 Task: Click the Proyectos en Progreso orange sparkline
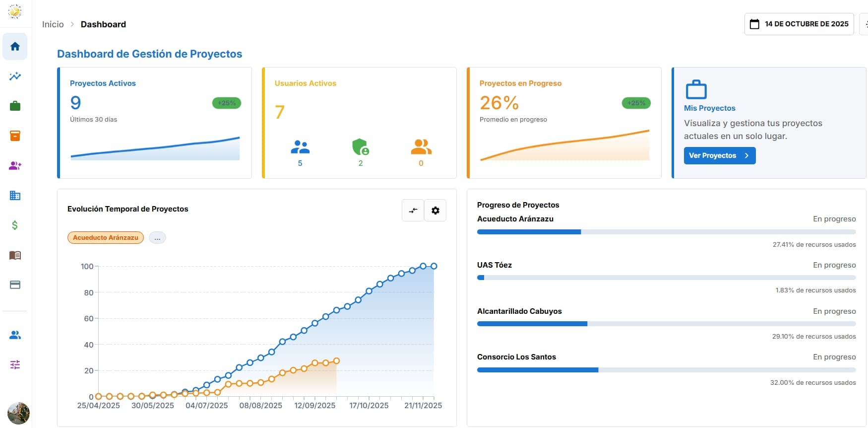tap(565, 145)
